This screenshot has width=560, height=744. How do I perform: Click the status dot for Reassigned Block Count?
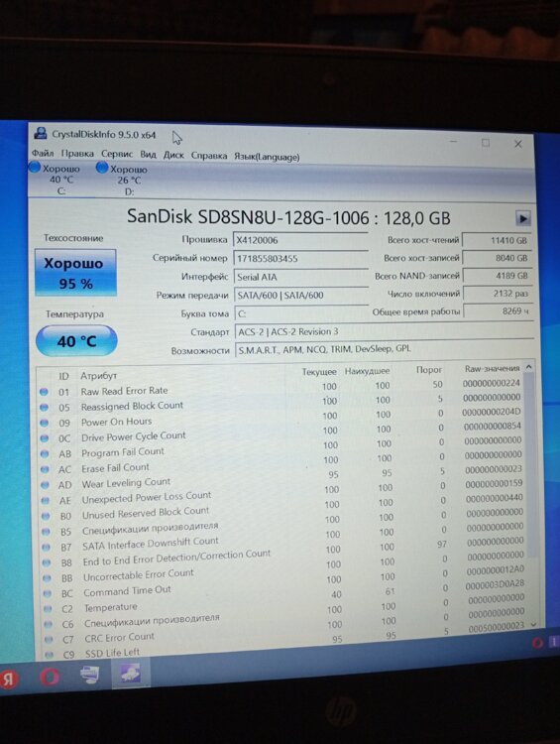point(44,407)
